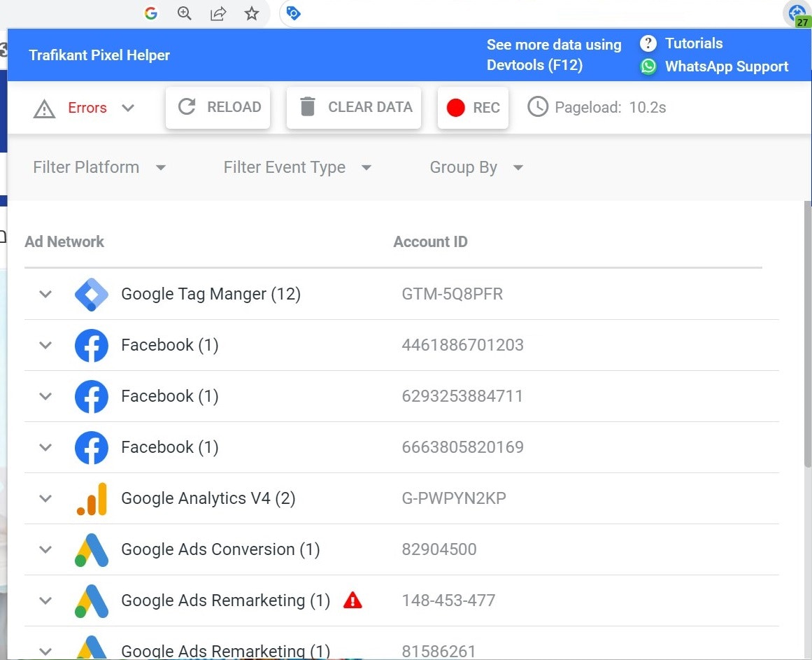Click the Pageload: 10.2s text
The width and height of the screenshot is (812, 660).
click(610, 107)
